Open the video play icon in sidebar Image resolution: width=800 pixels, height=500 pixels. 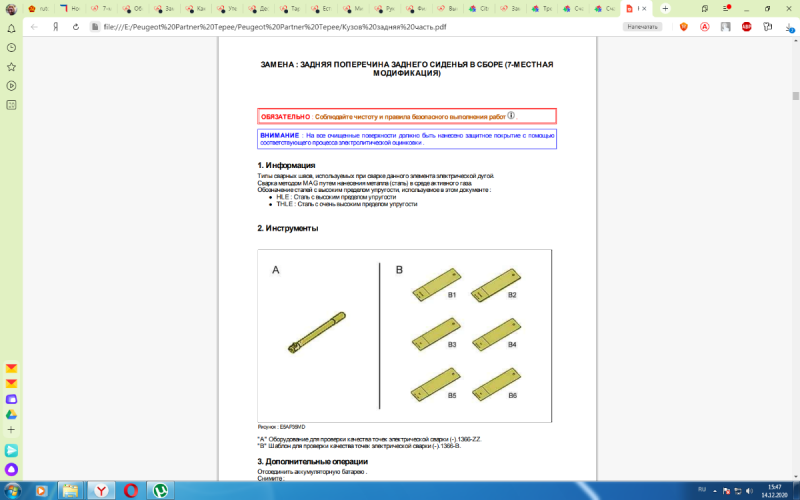pos(11,86)
